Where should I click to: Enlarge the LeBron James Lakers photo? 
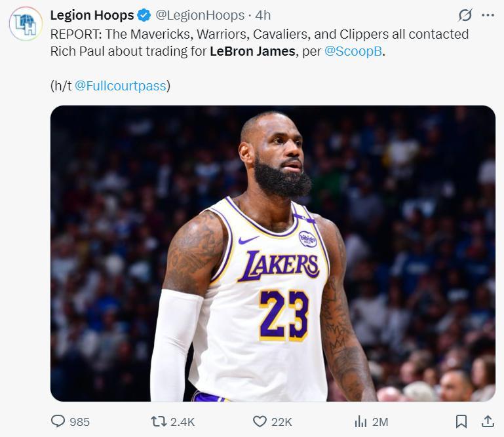coord(273,254)
